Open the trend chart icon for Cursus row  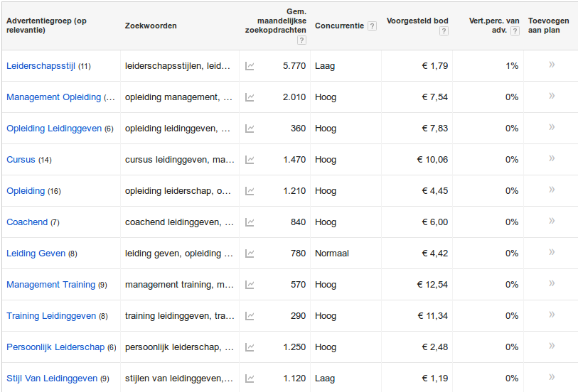(250, 160)
